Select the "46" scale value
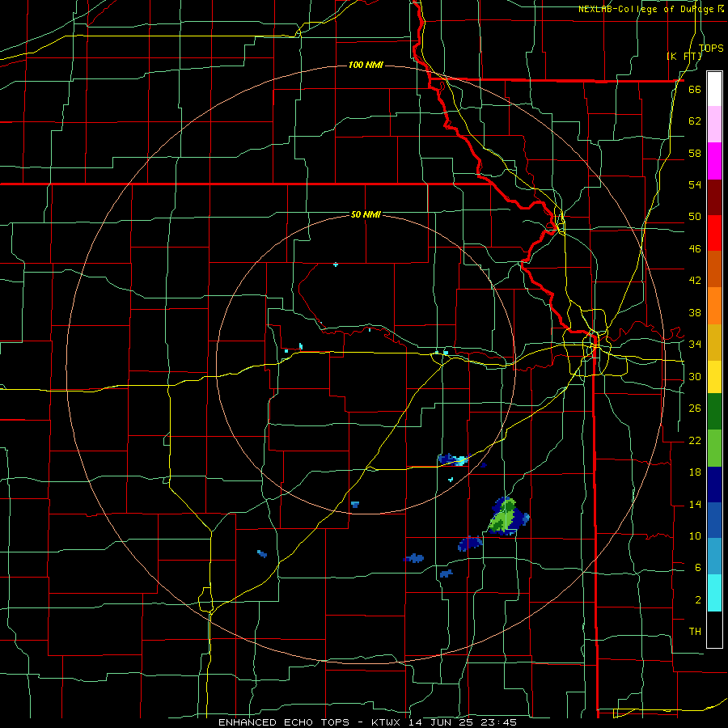This screenshot has height=728, width=728. pyautogui.click(x=695, y=249)
